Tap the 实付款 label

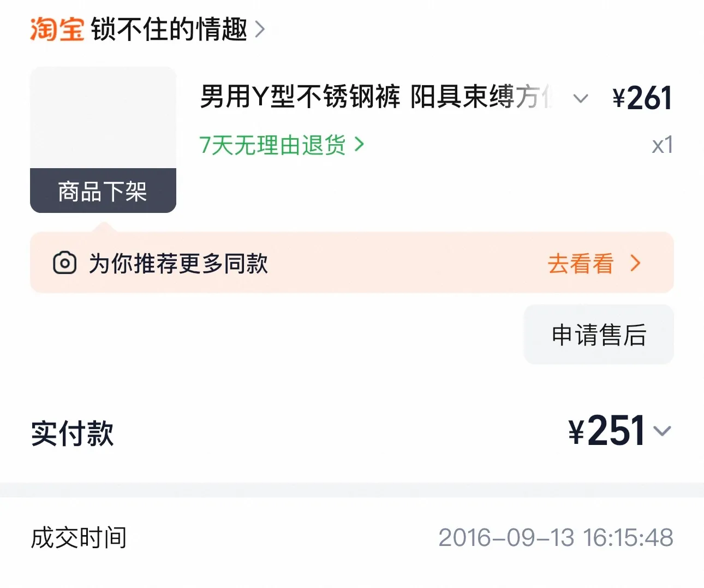click(x=73, y=433)
